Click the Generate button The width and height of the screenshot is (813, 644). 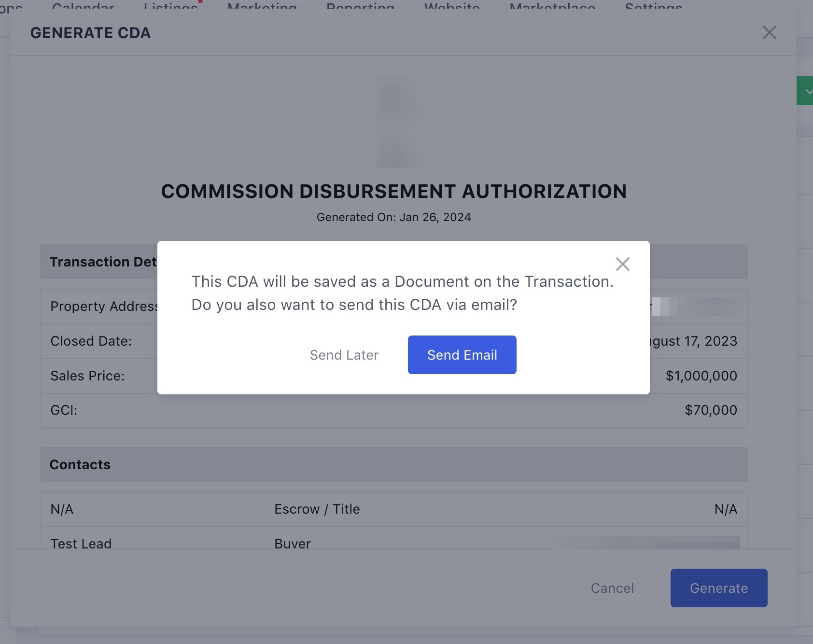tap(719, 588)
